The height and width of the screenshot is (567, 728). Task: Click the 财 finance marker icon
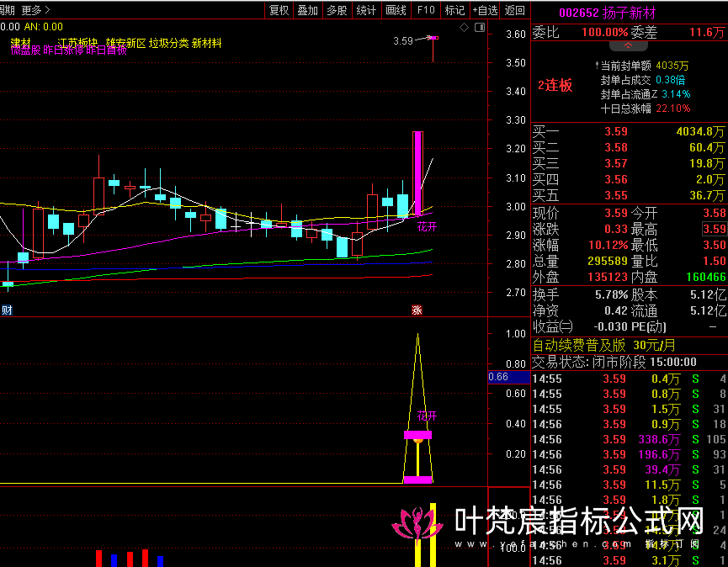[7, 310]
